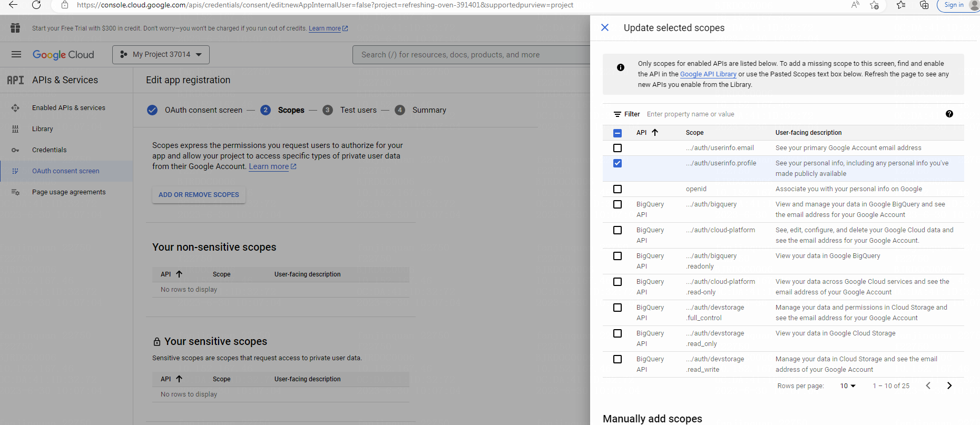Click the site lock icon in address bar
Screen dimensions: 980x425
coord(65,5)
